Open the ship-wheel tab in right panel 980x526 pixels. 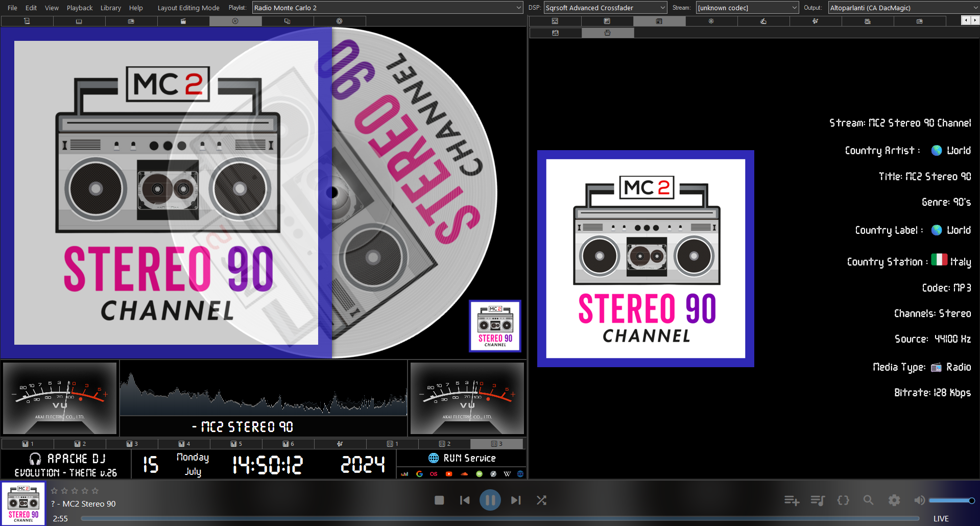(x=711, y=21)
